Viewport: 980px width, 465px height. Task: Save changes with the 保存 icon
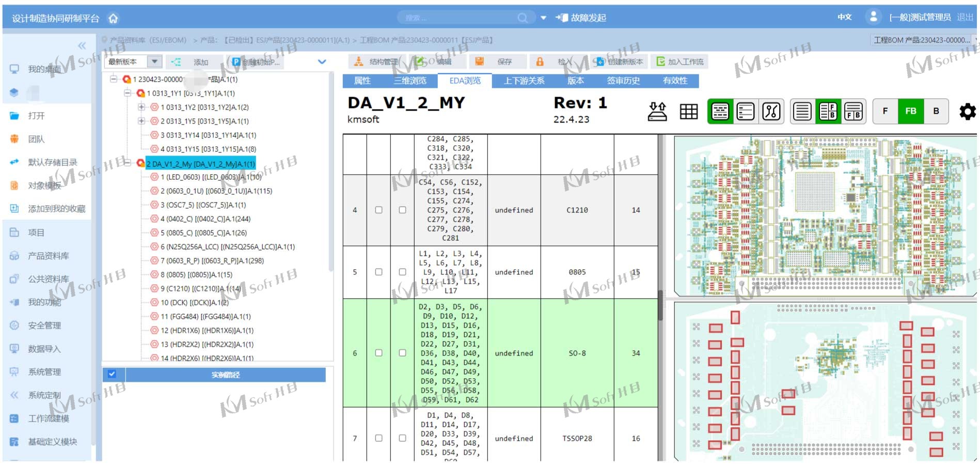(x=480, y=61)
